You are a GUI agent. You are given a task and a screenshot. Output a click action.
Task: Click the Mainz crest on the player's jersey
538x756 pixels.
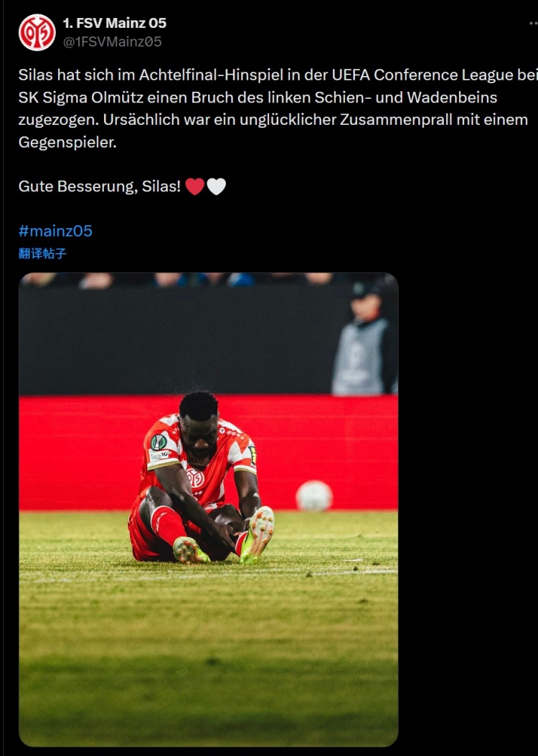(195, 477)
